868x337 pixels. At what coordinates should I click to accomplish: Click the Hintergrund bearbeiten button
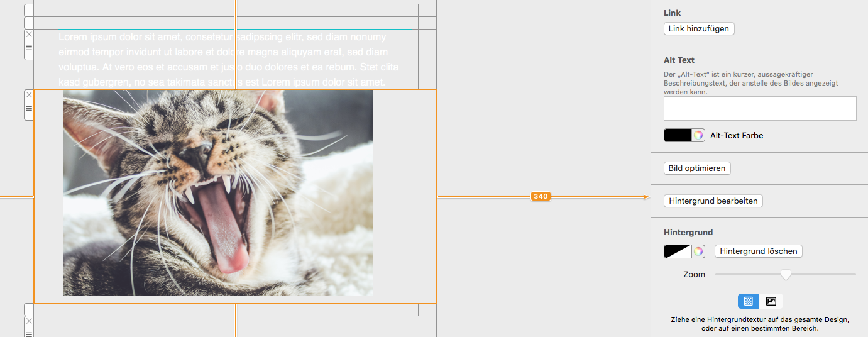pos(713,201)
